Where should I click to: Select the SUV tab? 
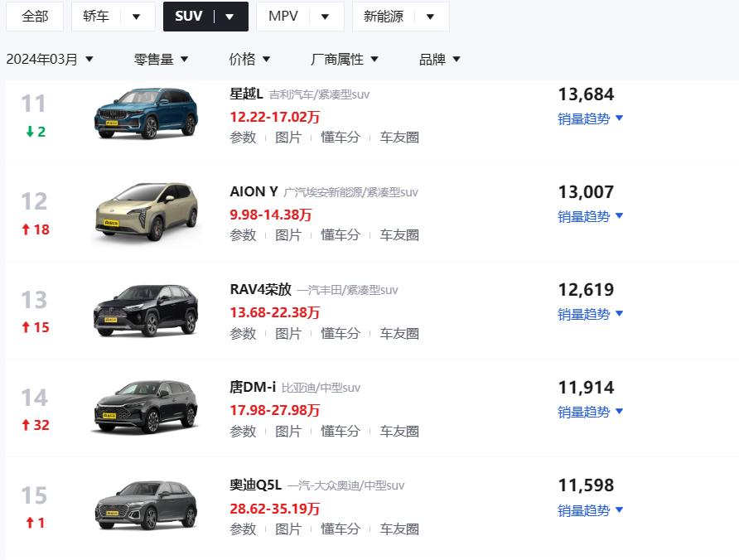(189, 17)
